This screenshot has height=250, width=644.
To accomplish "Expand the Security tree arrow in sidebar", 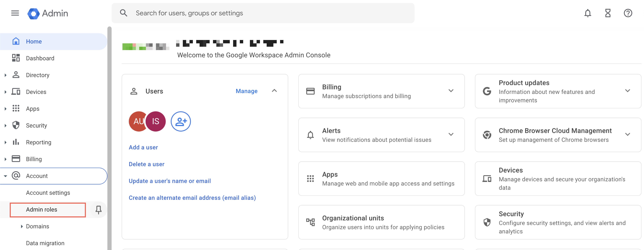I will [x=6, y=125].
